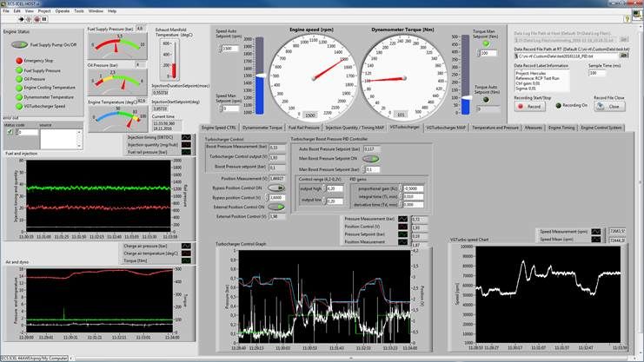Click the Injection timing plot legend icon
644x362 pixels.
point(186,137)
